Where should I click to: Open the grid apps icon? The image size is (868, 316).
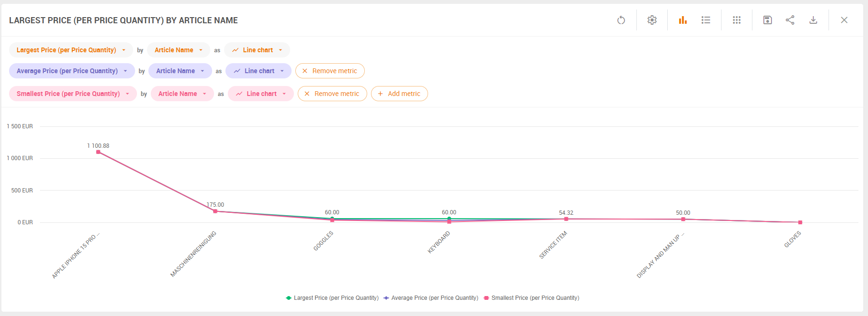click(x=736, y=20)
